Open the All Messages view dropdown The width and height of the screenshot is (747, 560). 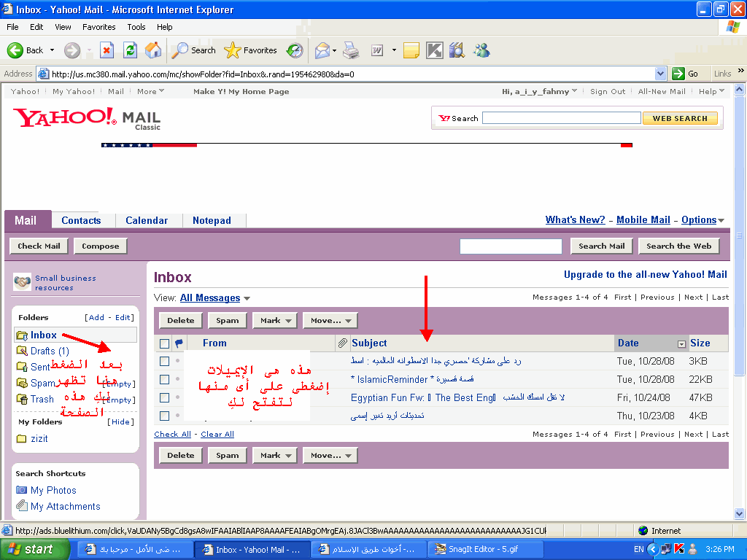click(x=247, y=298)
